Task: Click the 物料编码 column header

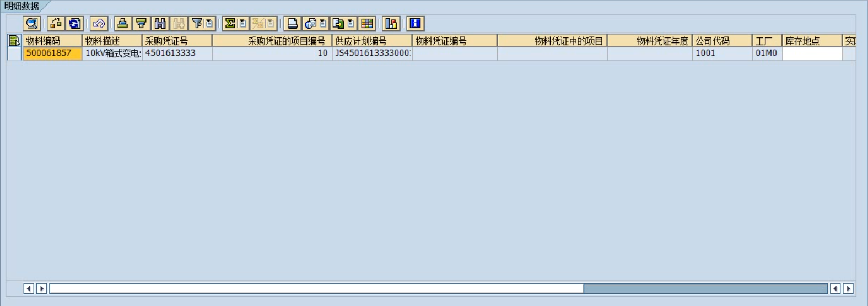Action: (52, 41)
